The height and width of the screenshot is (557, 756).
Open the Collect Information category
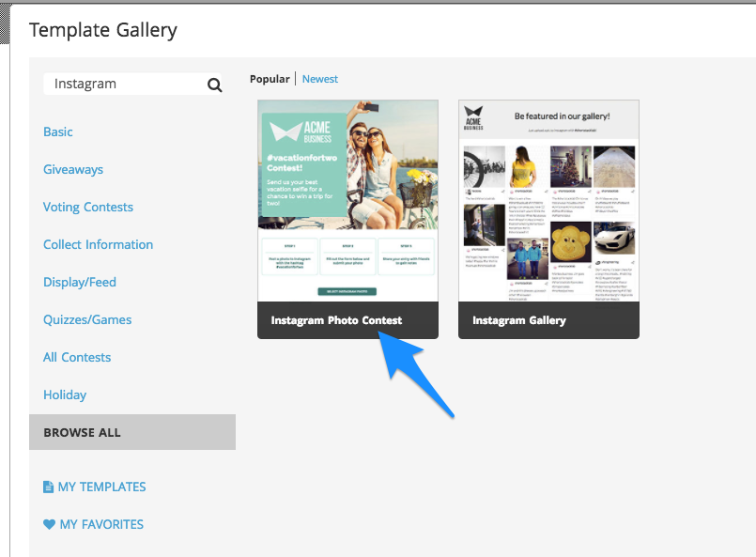98,244
